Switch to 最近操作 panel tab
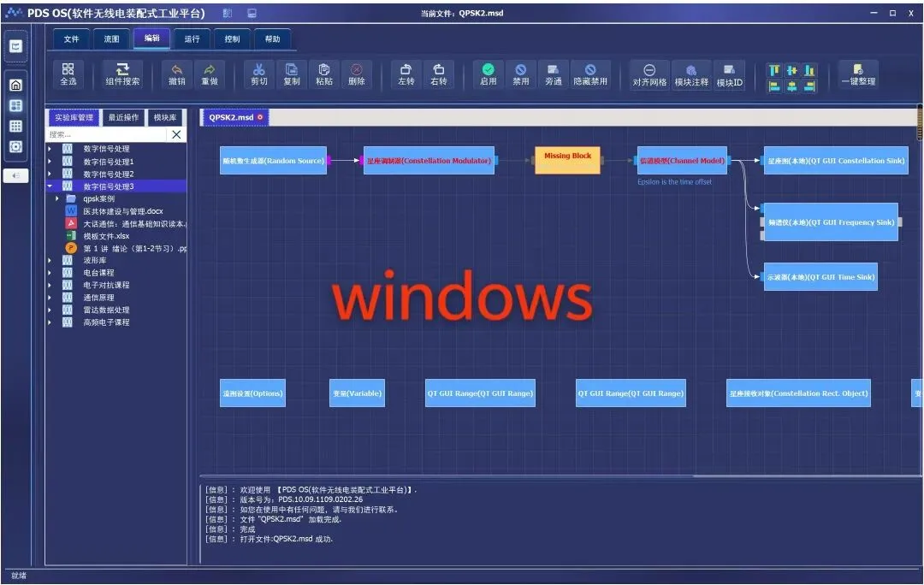 coord(124,117)
